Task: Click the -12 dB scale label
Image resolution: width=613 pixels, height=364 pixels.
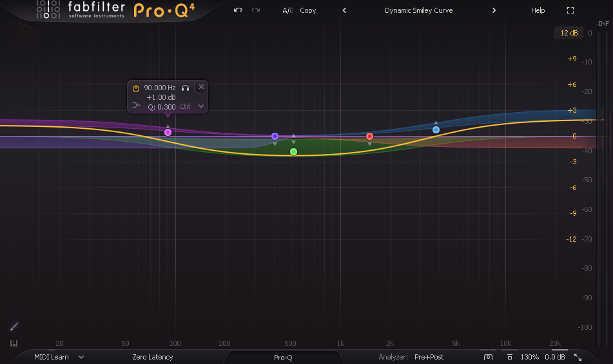Action: pyautogui.click(x=571, y=239)
